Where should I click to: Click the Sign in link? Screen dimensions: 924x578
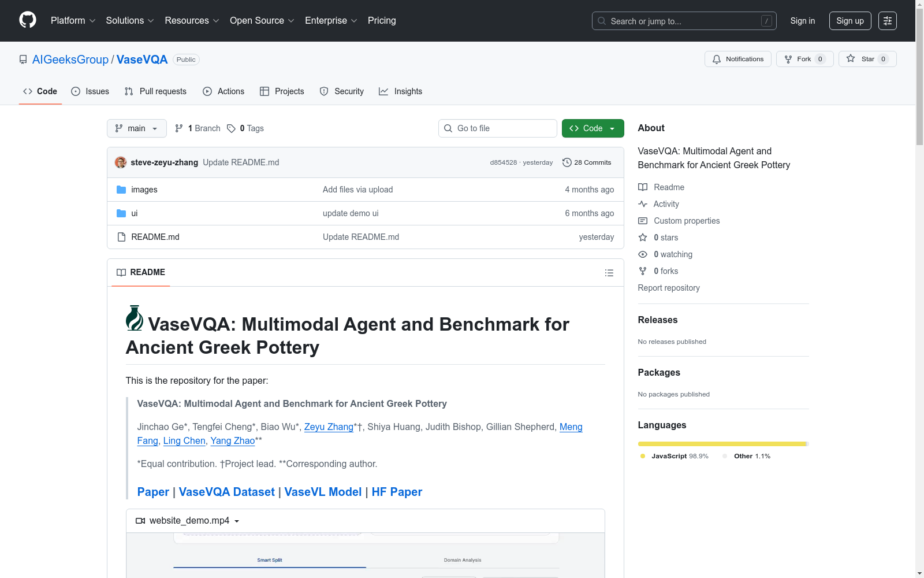(803, 21)
